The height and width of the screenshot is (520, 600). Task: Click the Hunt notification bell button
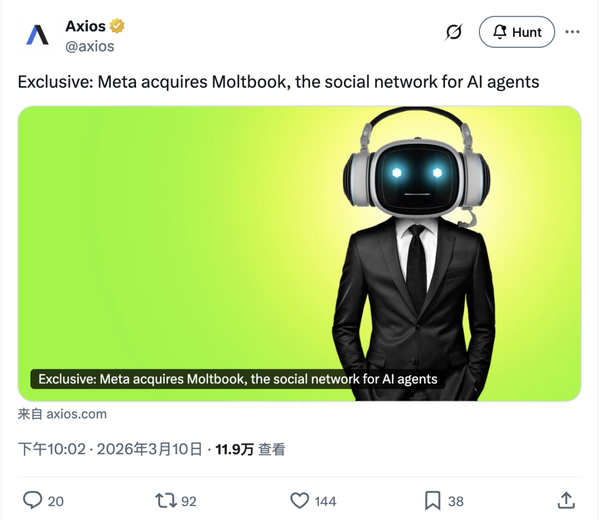pyautogui.click(x=517, y=32)
